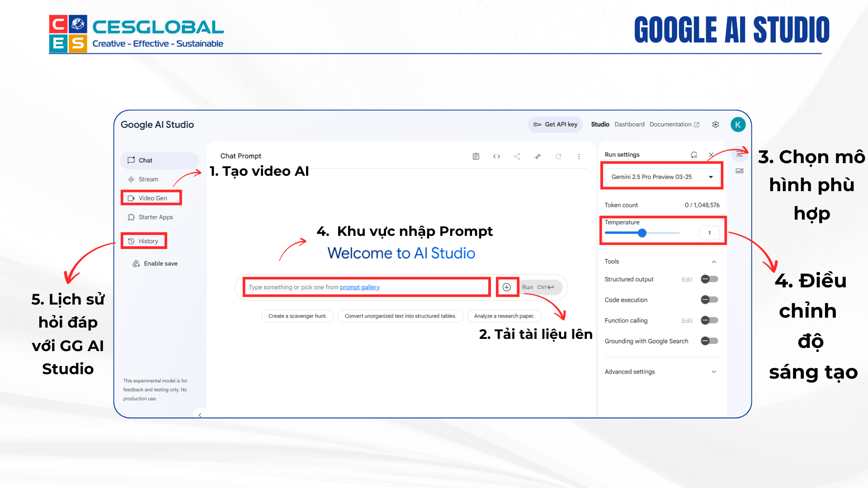Image resolution: width=868 pixels, height=488 pixels.
Task: Click the Temperature slider handle
Action: pyautogui.click(x=642, y=233)
